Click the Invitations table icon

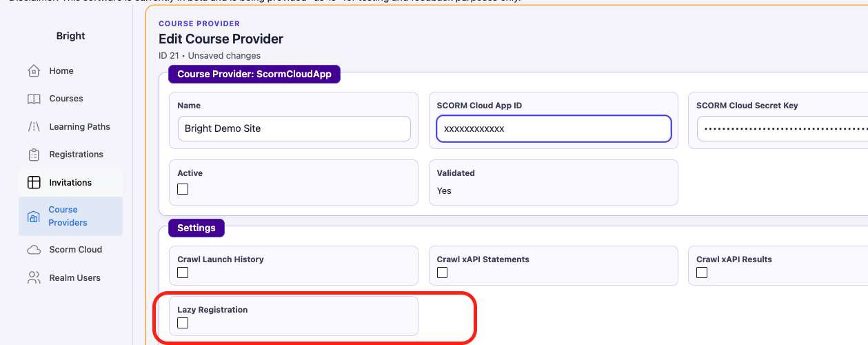(x=34, y=183)
